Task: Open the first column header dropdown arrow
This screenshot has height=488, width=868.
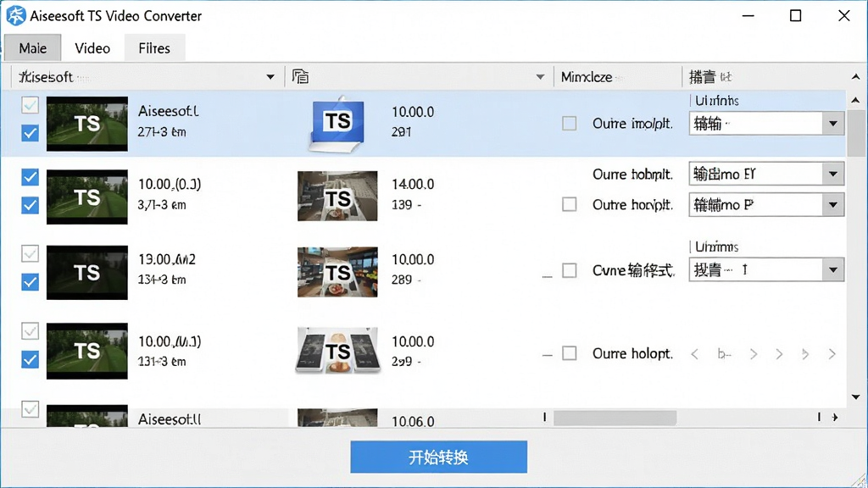Action: [x=270, y=77]
